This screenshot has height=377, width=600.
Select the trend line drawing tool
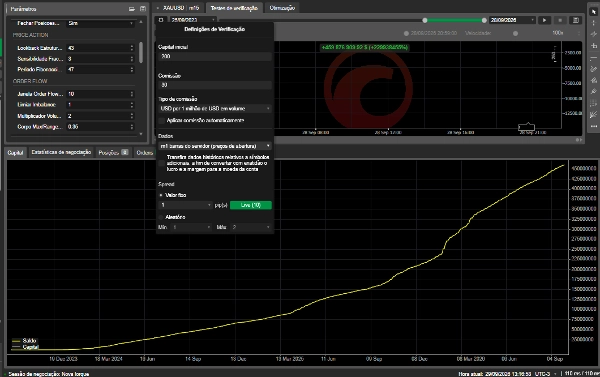pos(593,34)
